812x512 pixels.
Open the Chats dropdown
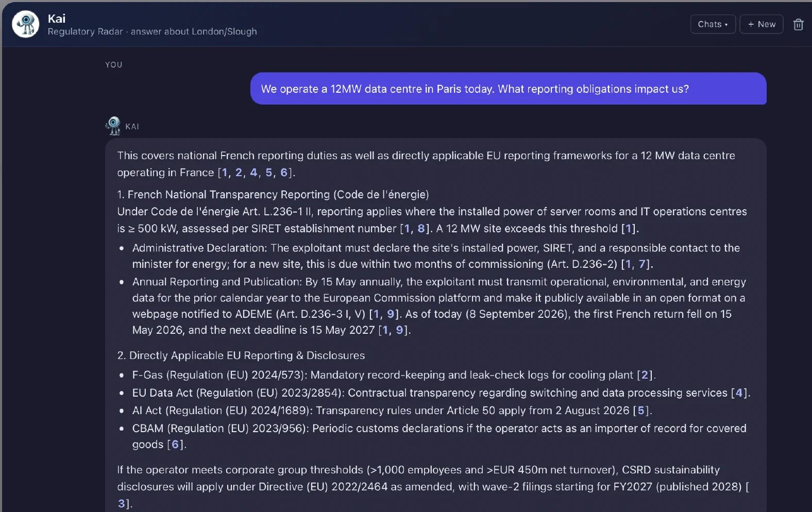tap(713, 24)
